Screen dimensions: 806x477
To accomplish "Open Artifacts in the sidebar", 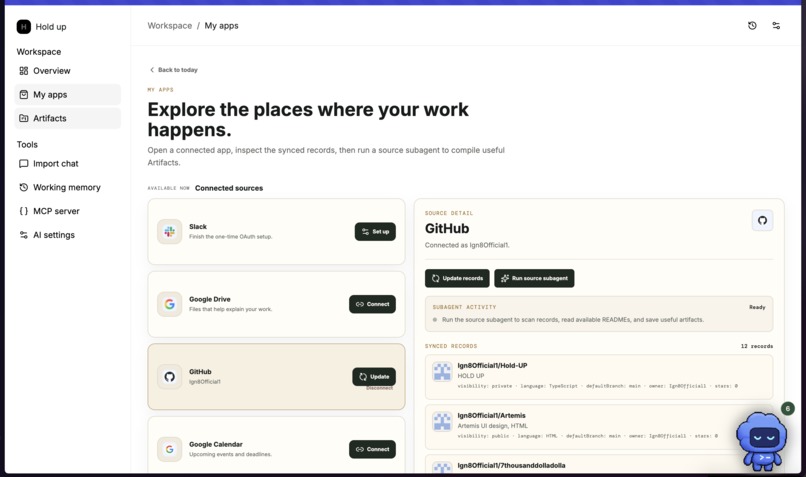I will click(x=67, y=118).
